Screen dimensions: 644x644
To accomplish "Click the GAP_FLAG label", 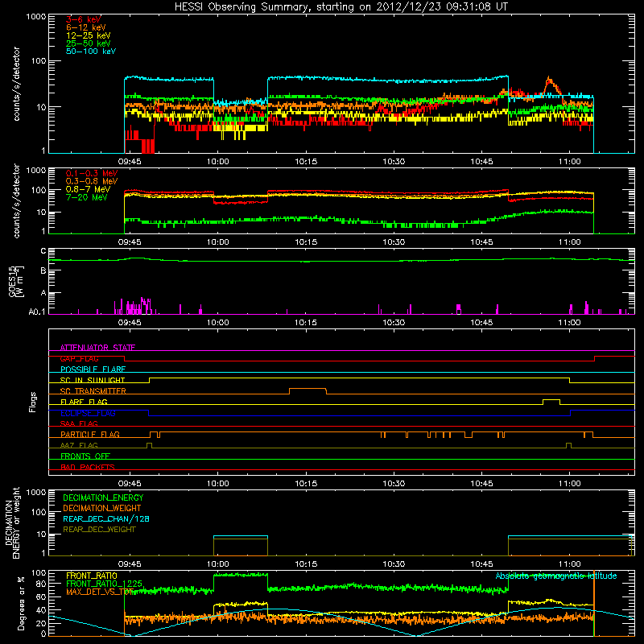I will click(79, 358).
